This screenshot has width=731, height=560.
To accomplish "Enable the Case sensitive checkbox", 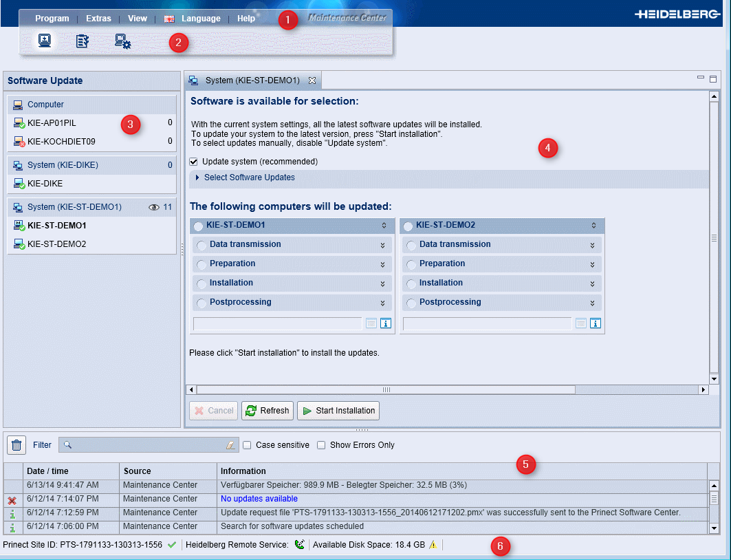I will click(x=247, y=445).
